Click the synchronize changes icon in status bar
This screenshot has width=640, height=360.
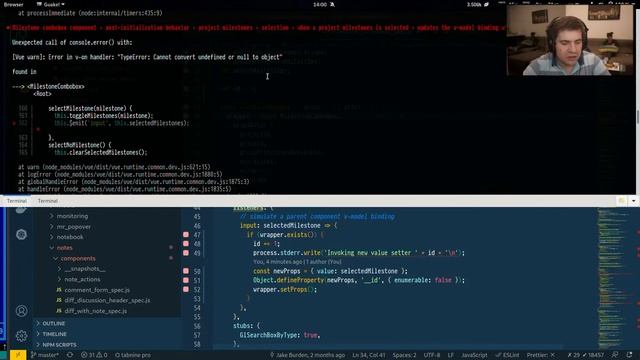click(x=70, y=355)
